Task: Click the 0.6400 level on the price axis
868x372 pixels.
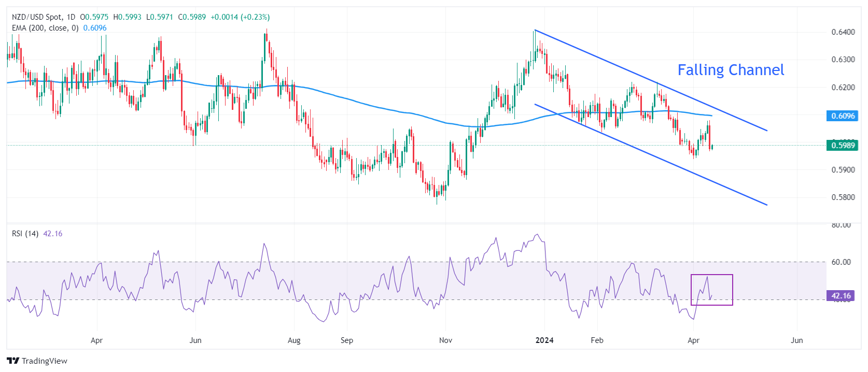Action: coord(843,32)
